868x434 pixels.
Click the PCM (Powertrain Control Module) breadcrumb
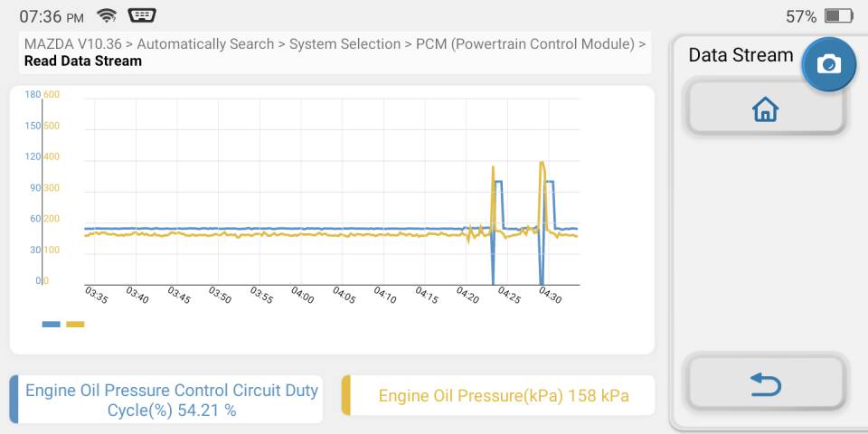coord(524,43)
